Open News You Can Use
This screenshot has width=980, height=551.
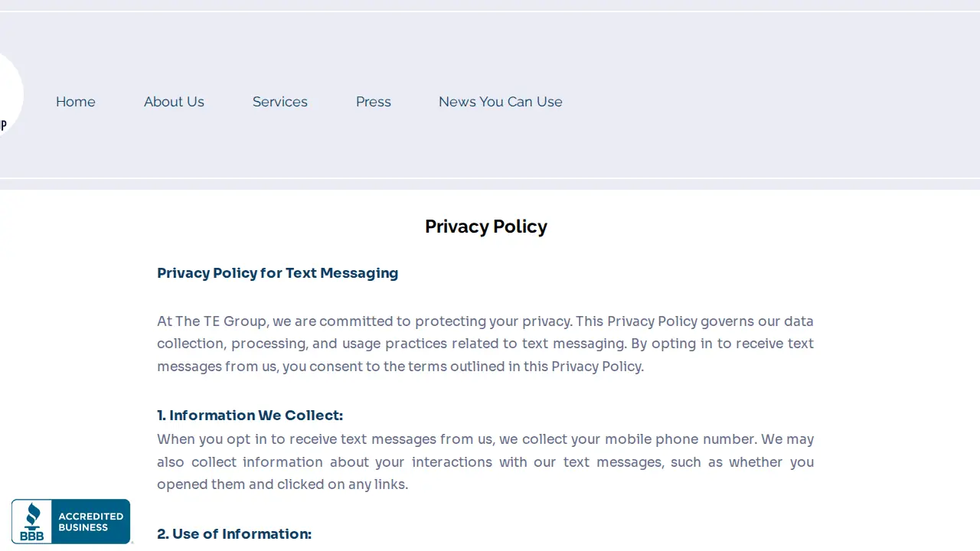point(501,102)
